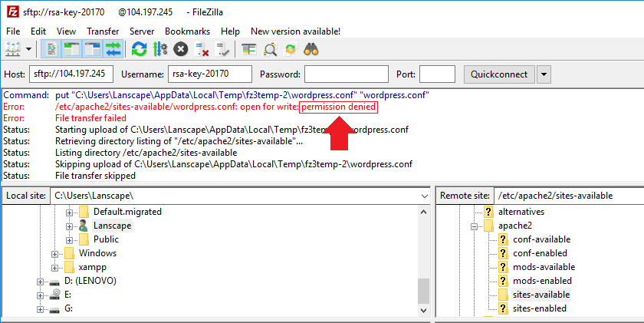The width and height of the screenshot is (644, 323).
Task: Toggle remote directory tree view
Action: pos(93,50)
